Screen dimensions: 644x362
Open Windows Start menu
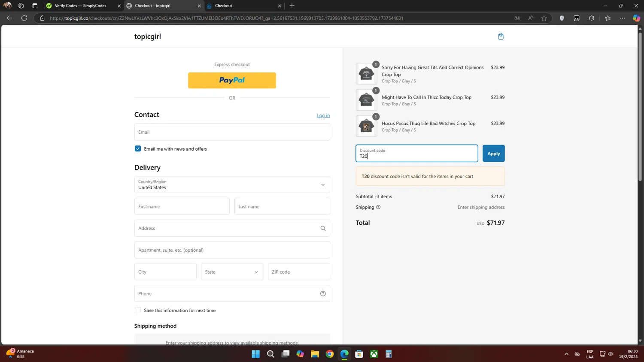[256, 354]
